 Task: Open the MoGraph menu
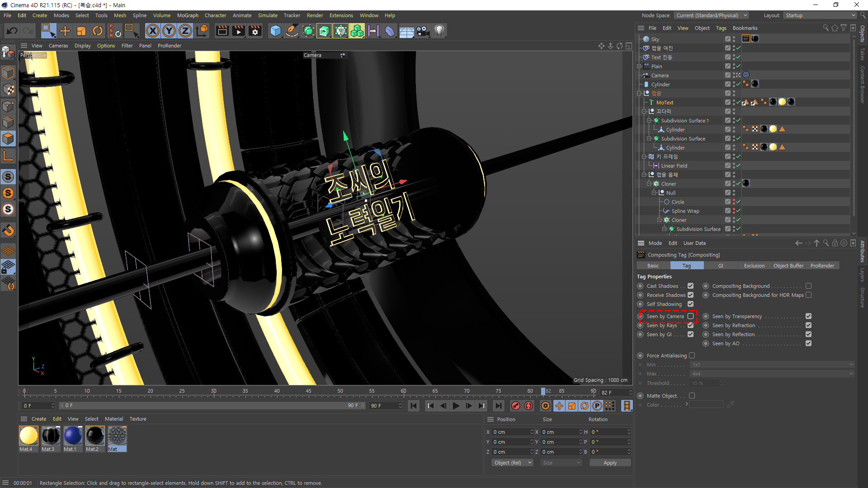click(x=188, y=15)
